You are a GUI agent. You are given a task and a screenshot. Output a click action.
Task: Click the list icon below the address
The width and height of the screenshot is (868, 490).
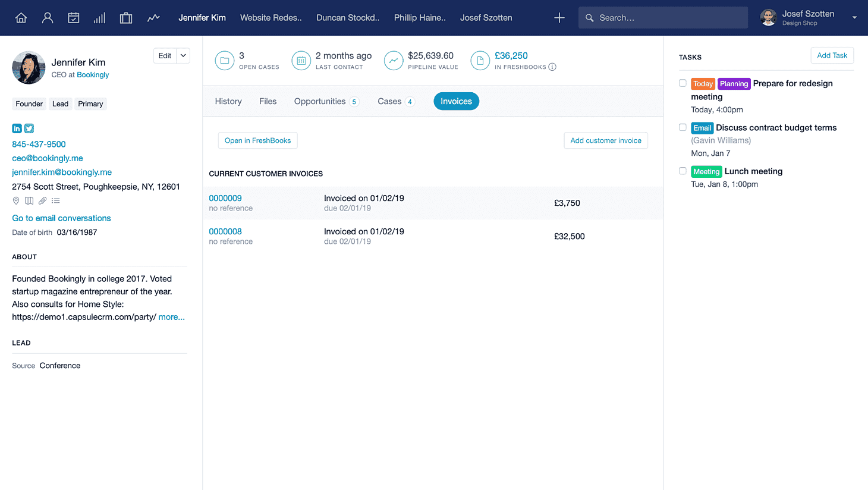(x=56, y=201)
